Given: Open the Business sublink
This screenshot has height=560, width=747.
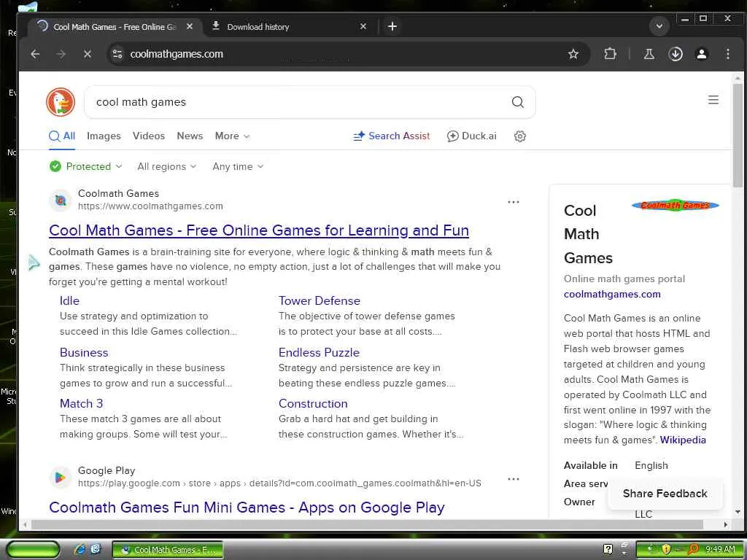Looking at the screenshot, I should click(84, 352).
